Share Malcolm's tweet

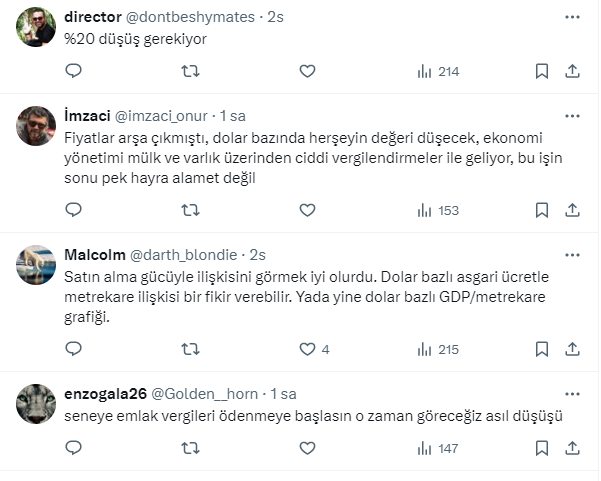[573, 349]
